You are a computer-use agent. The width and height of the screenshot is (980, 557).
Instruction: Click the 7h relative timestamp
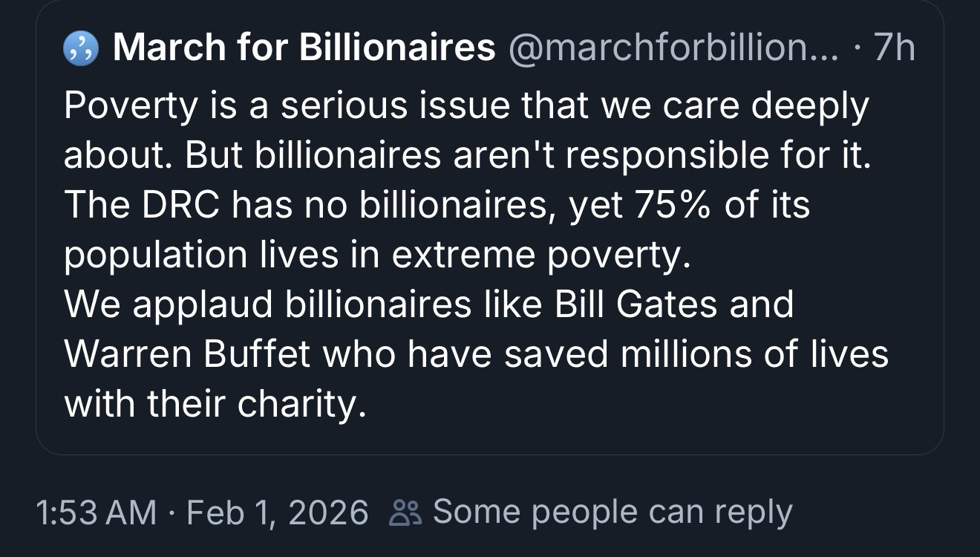pos(895,49)
